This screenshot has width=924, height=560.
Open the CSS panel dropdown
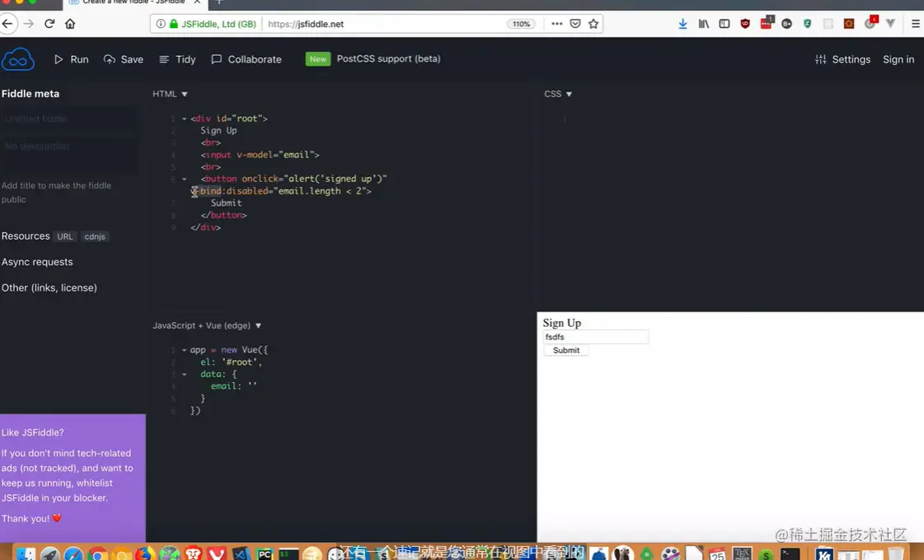pos(558,94)
